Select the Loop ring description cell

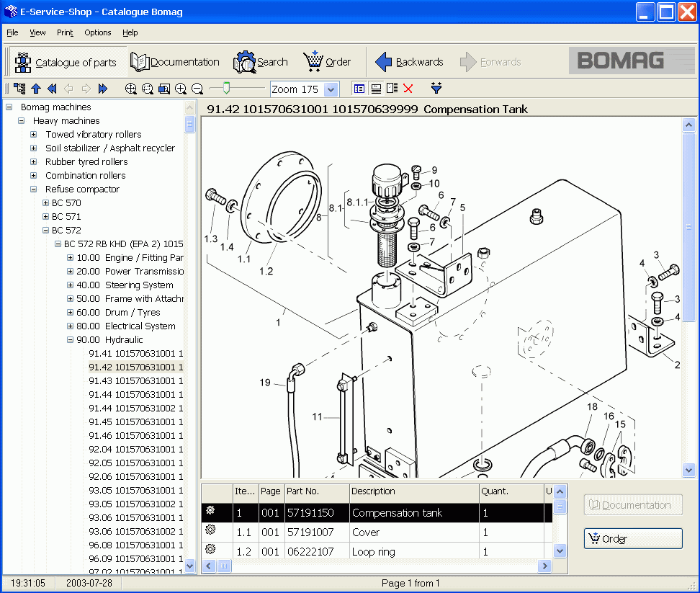click(414, 551)
